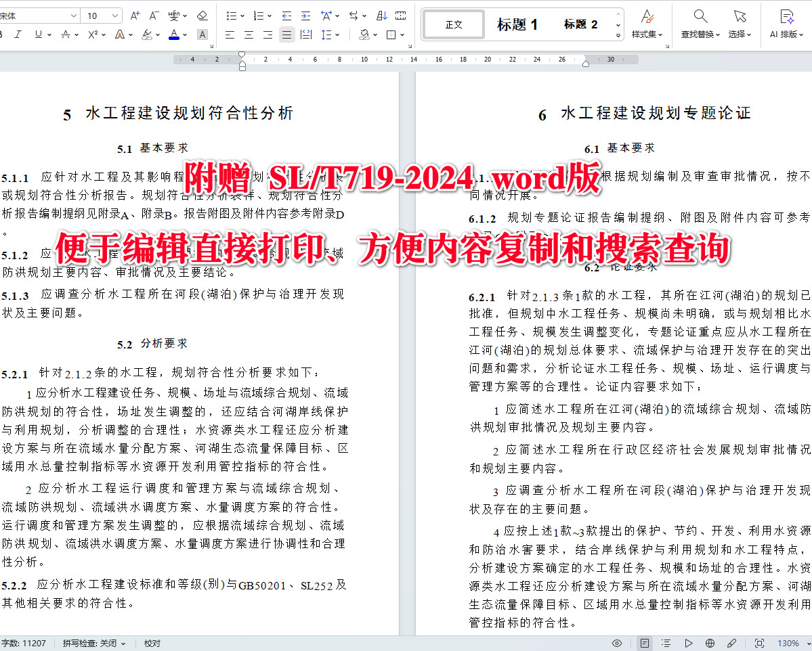Screen dimensions: 812x651
Task: Enter full screen mode from status bar
Action: click(x=760, y=643)
